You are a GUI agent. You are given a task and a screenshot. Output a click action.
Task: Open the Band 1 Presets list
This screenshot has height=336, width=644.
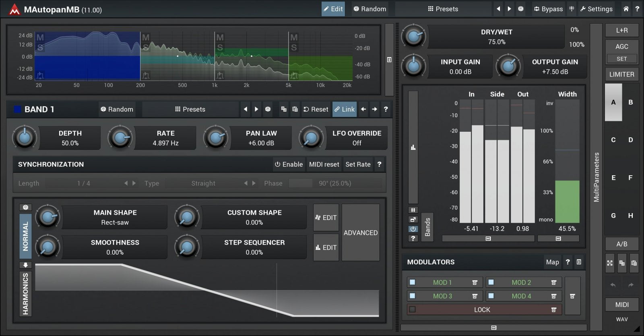click(190, 109)
